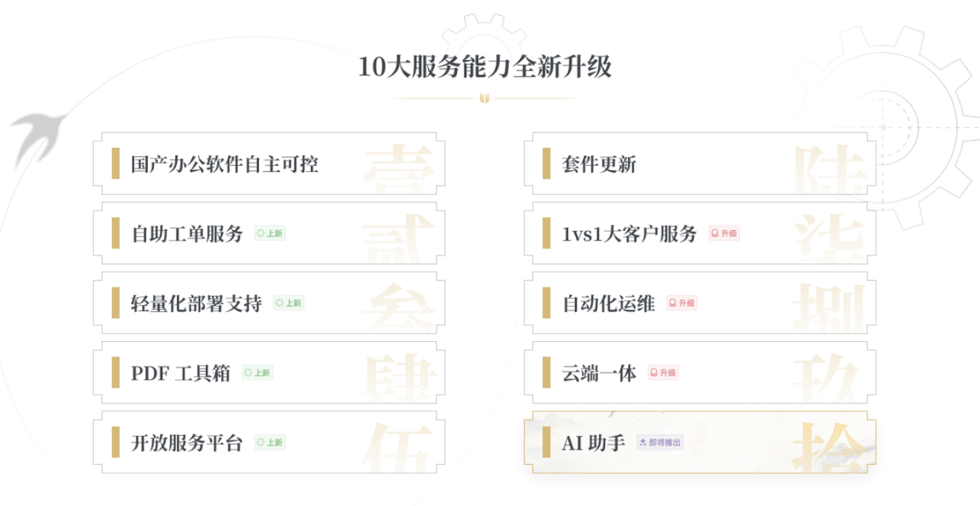
Task: Open the 自助工单服务 card
Action: tap(269, 233)
